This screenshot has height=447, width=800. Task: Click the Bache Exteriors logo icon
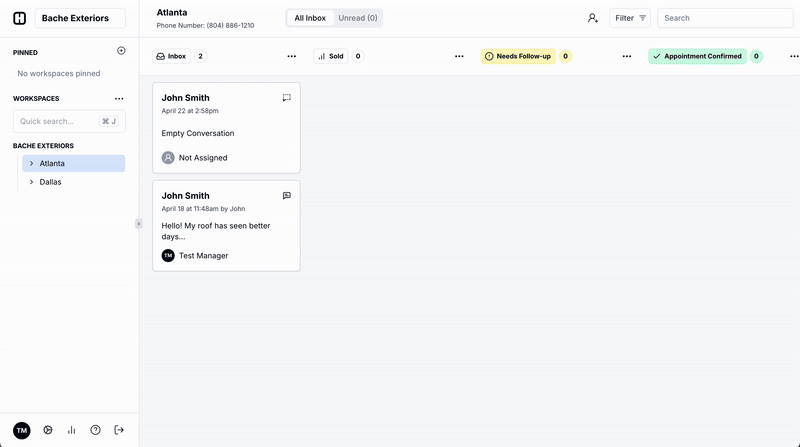pyautogui.click(x=19, y=18)
